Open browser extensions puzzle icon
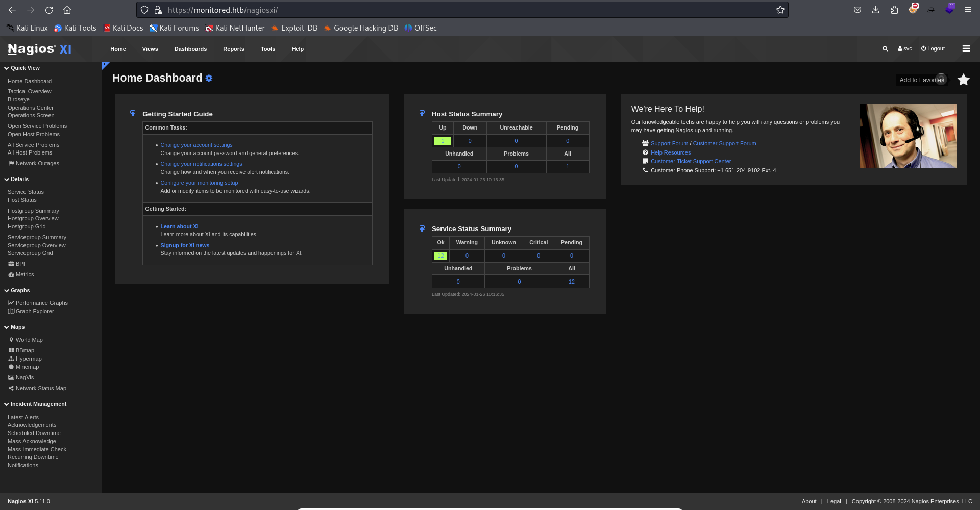 click(894, 10)
